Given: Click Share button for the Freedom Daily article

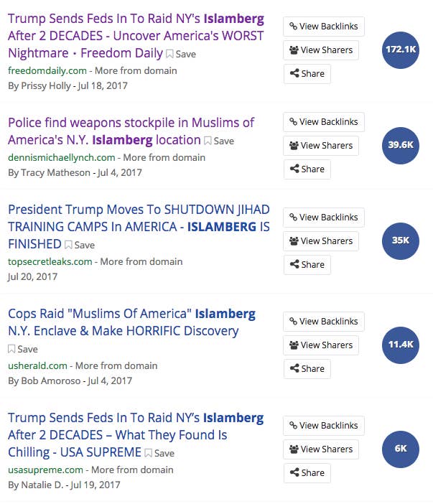Looking at the screenshot, I should pyautogui.click(x=307, y=74).
